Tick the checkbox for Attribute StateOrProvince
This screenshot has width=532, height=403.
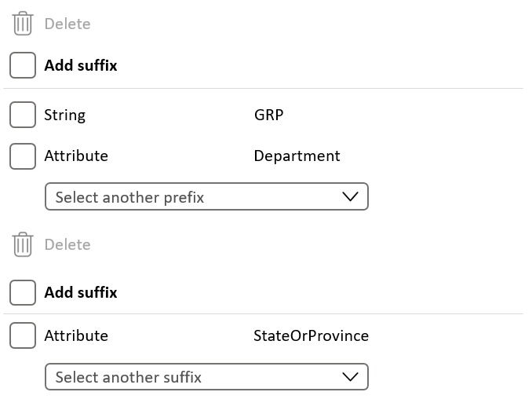click(23, 335)
